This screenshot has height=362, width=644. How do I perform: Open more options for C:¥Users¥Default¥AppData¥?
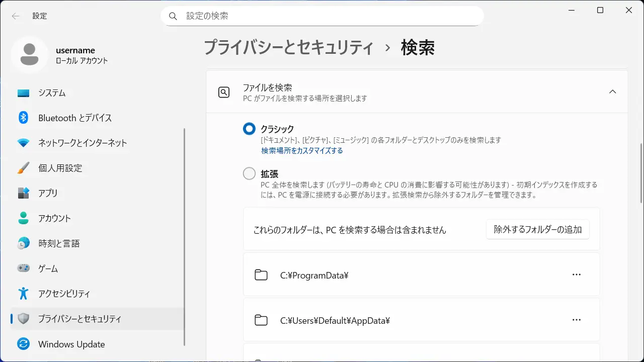577,320
